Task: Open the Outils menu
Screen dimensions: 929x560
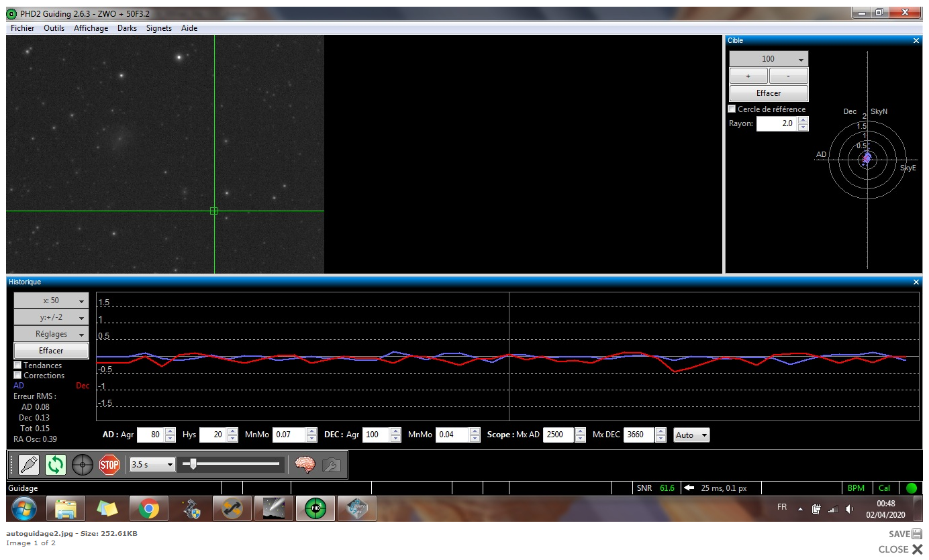Action: coord(54,28)
